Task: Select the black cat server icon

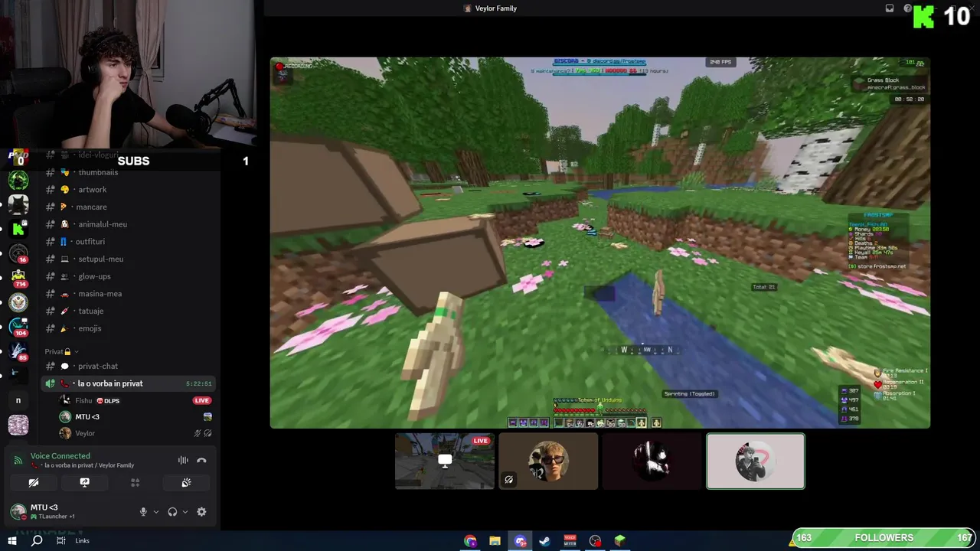Action: pos(18,204)
